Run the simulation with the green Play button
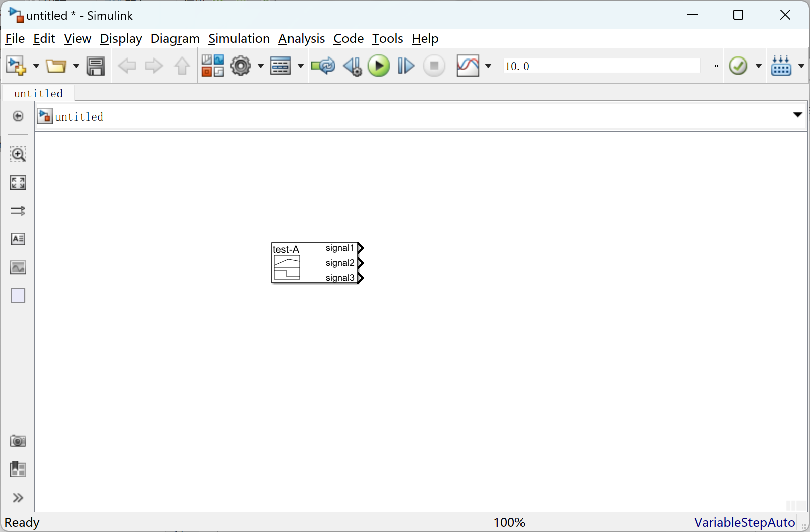Image resolution: width=810 pixels, height=532 pixels. click(379, 66)
